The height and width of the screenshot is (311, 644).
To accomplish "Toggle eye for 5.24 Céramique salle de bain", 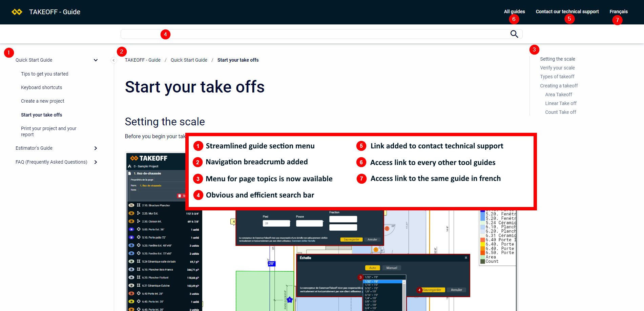I will click(131, 262).
